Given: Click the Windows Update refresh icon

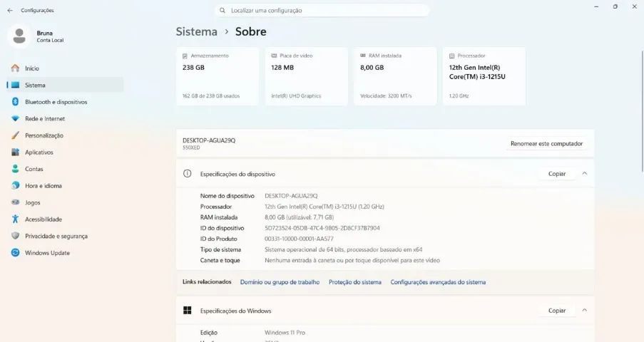Looking at the screenshot, I should point(15,252).
